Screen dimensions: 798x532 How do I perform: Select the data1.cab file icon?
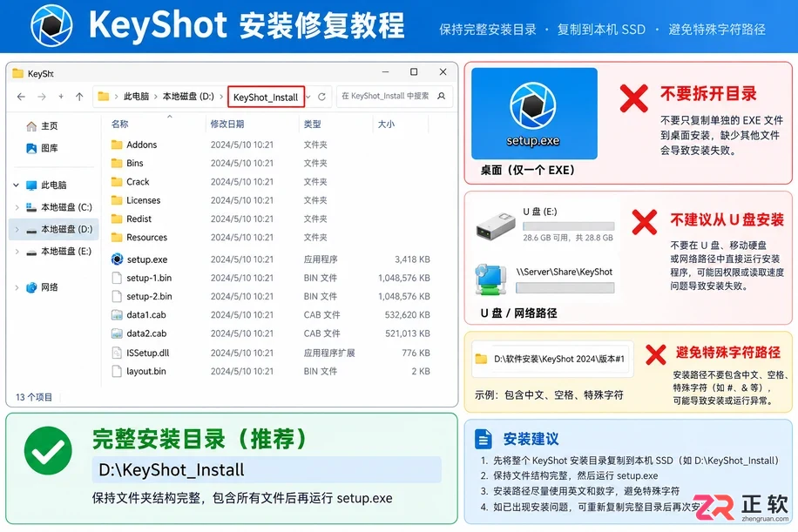[x=117, y=315]
